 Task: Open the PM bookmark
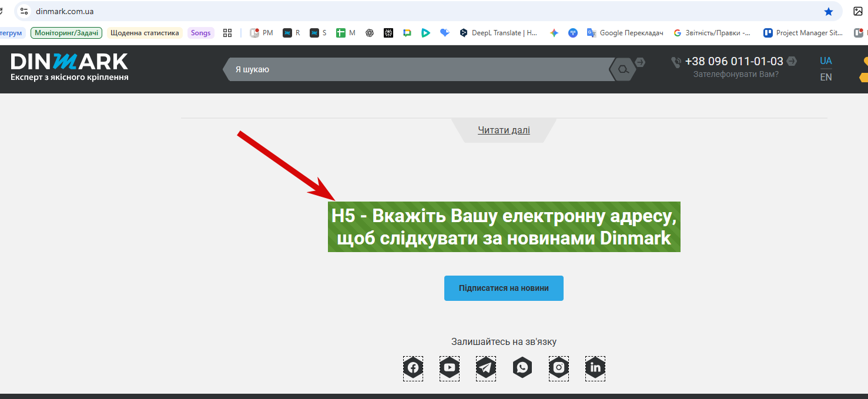pyautogui.click(x=262, y=33)
